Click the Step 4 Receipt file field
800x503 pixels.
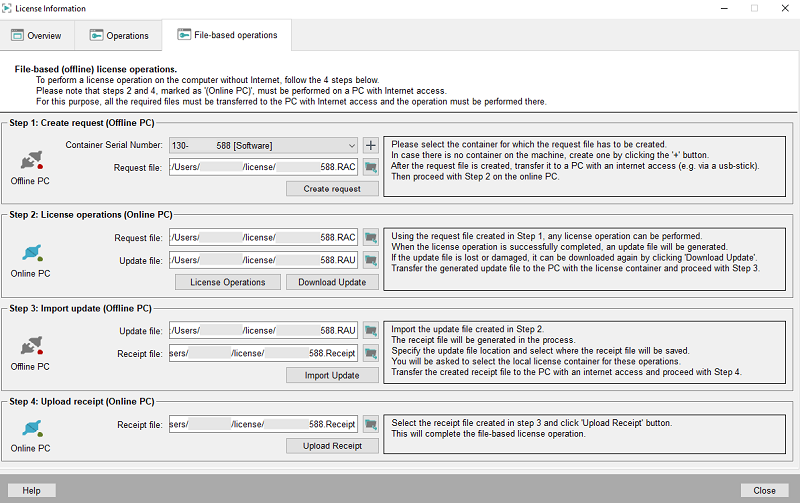point(263,424)
